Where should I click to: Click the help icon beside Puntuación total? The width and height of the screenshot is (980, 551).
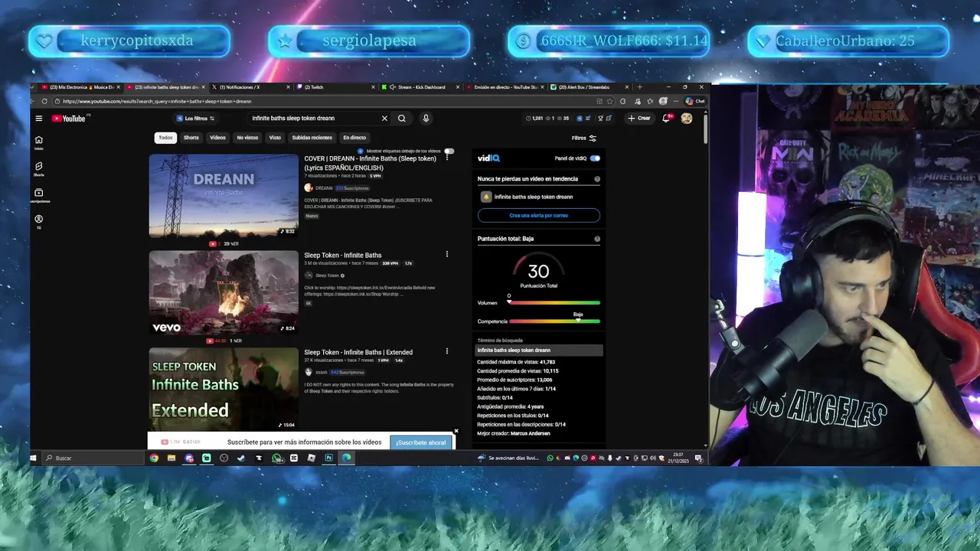click(x=597, y=239)
